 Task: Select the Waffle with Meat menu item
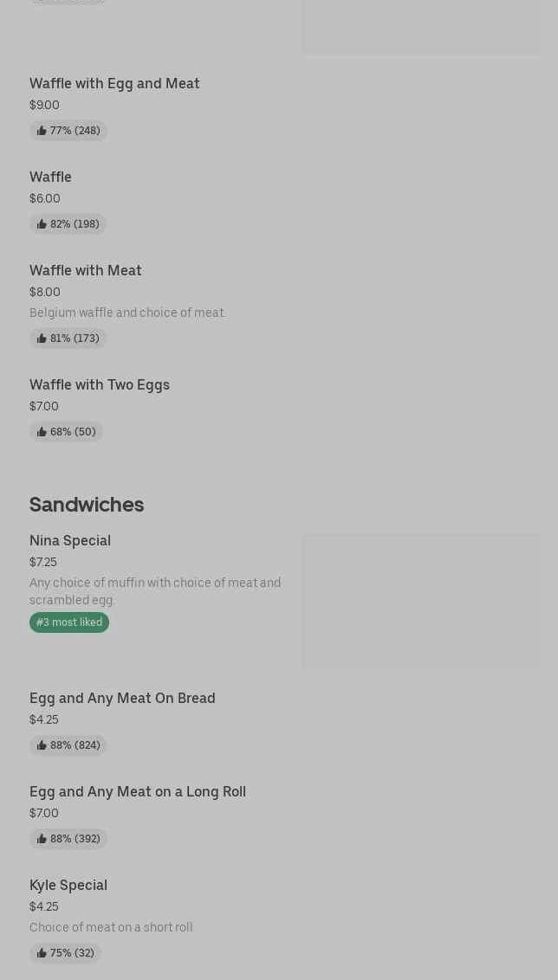(x=85, y=270)
